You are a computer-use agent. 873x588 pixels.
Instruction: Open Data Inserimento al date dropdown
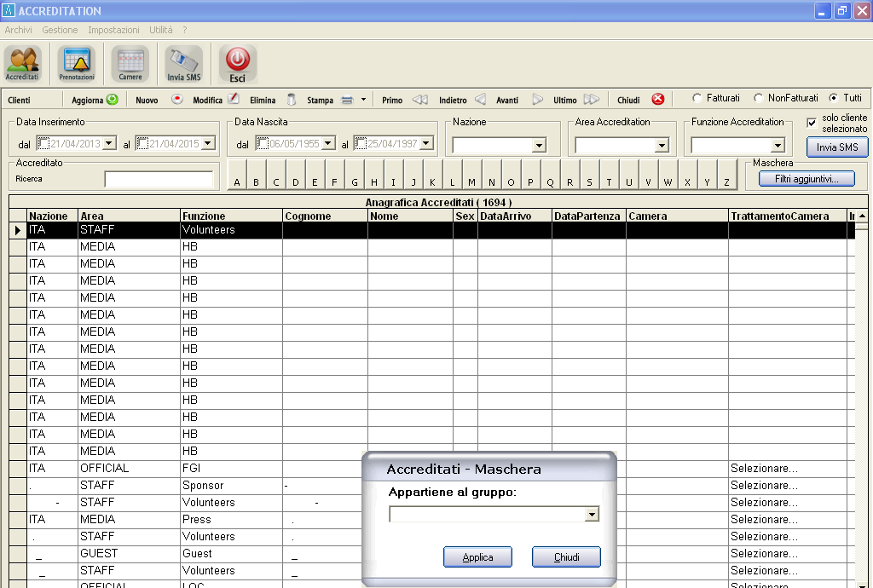coord(208,143)
